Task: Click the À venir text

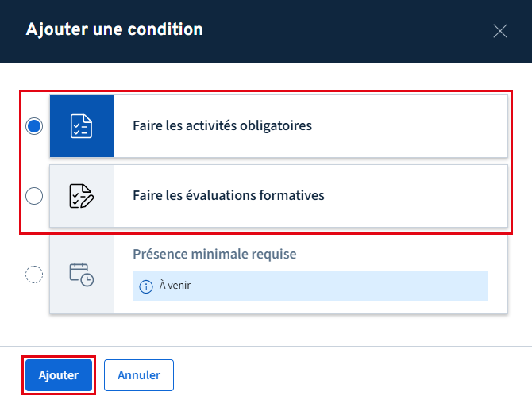Action: (x=175, y=286)
